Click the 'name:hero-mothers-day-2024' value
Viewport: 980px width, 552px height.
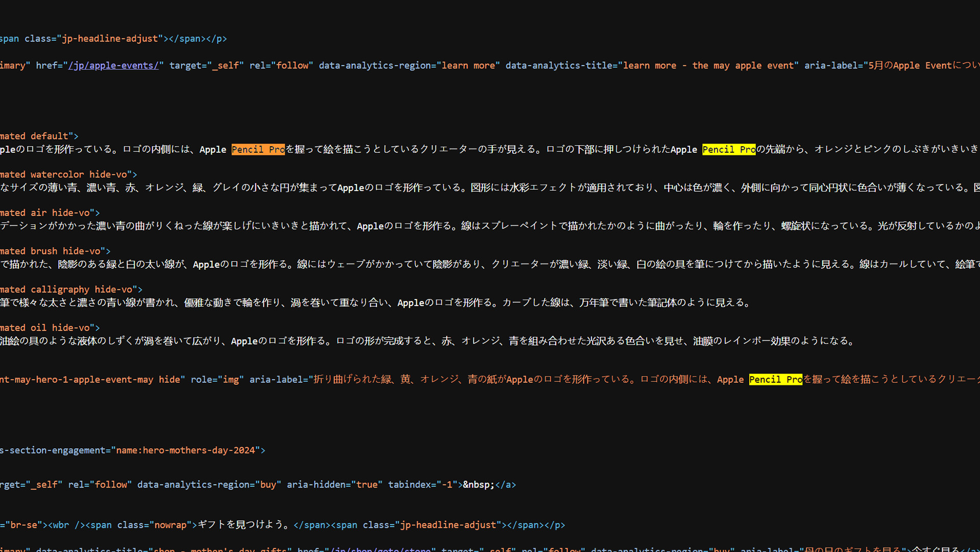click(x=185, y=450)
